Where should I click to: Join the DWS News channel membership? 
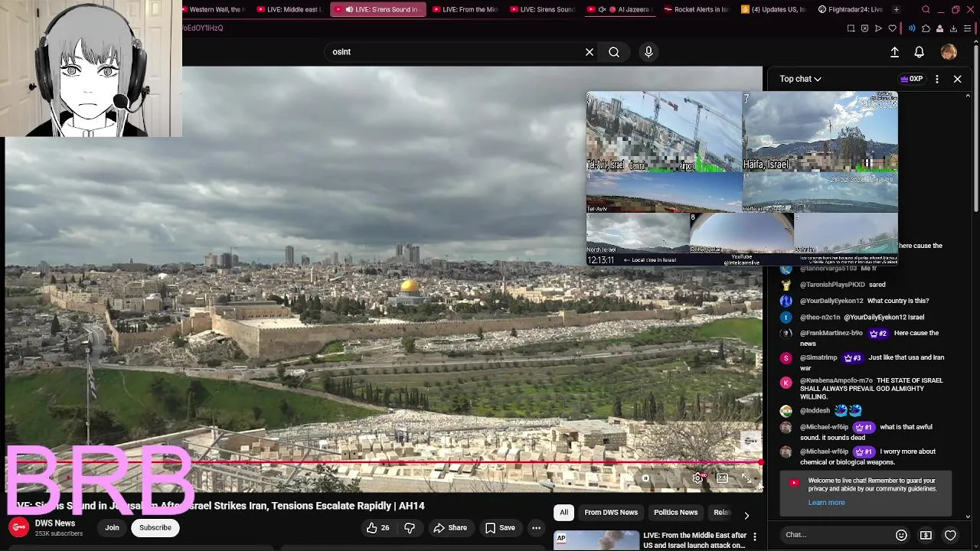[112, 527]
